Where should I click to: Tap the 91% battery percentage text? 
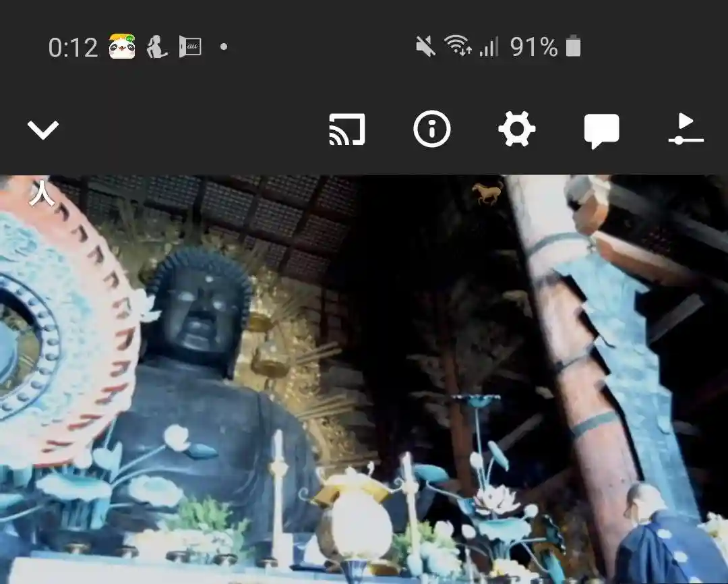(533, 47)
